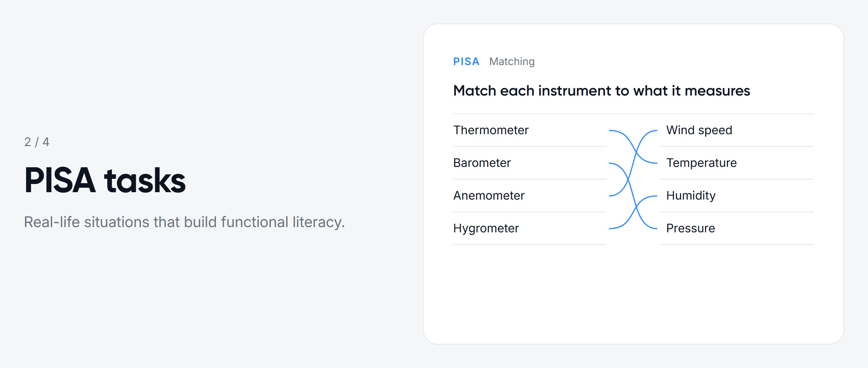Click the PISA tasks heading
The width and height of the screenshot is (868, 368).
(105, 180)
